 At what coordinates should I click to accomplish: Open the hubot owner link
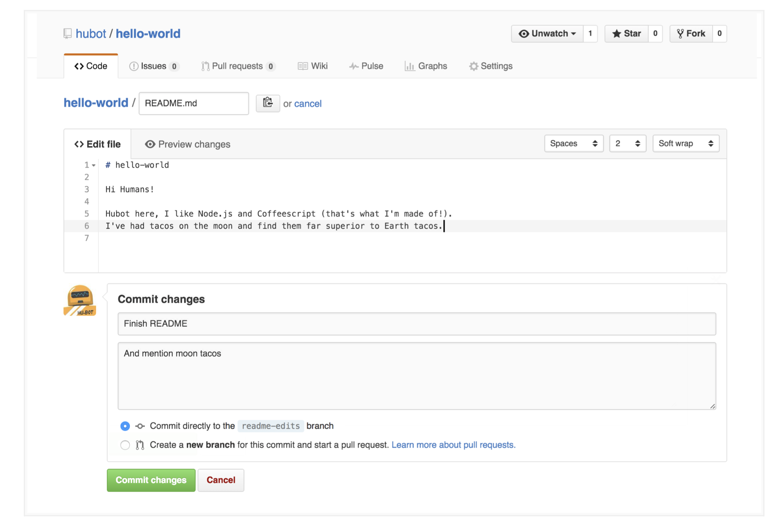[91, 34]
